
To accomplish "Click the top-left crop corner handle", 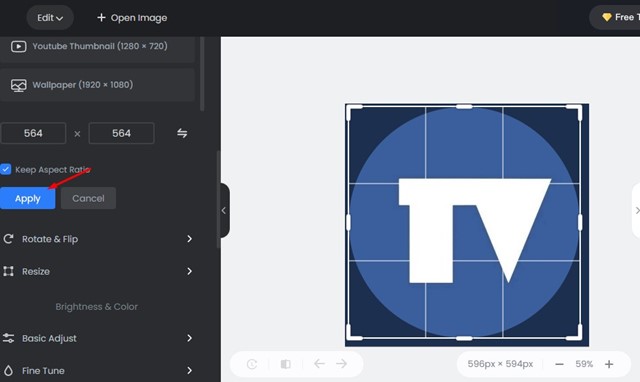I will point(352,110).
